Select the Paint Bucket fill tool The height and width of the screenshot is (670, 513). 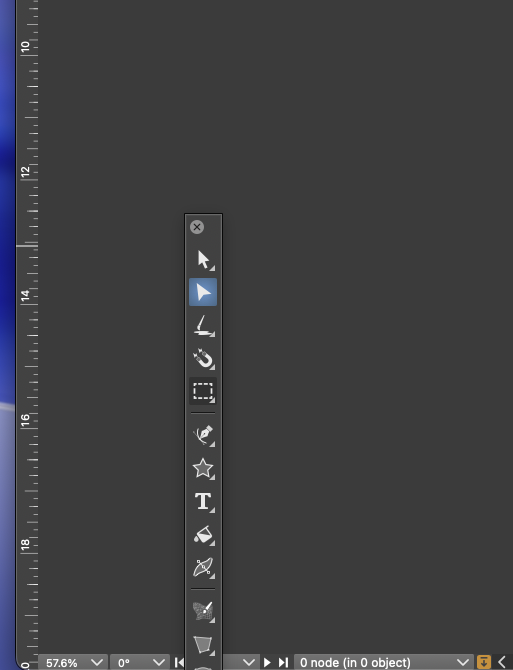pyautogui.click(x=203, y=535)
